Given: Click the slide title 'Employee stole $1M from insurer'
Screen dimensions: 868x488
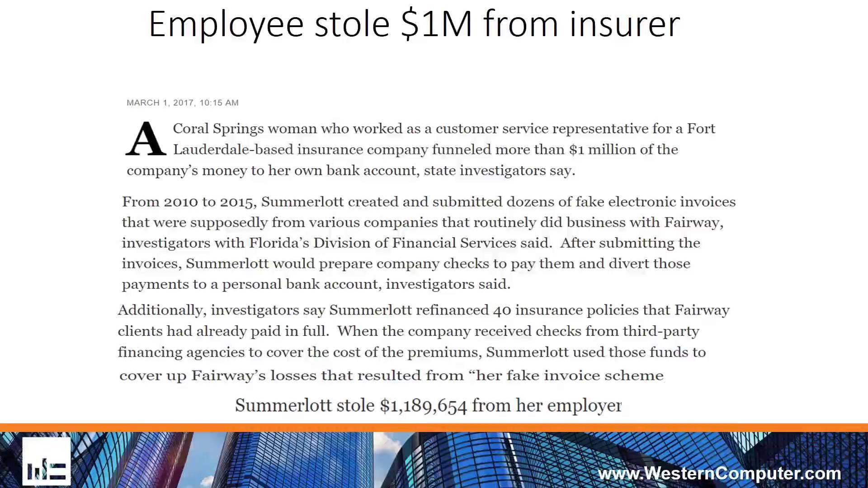Looking at the screenshot, I should point(414,24).
